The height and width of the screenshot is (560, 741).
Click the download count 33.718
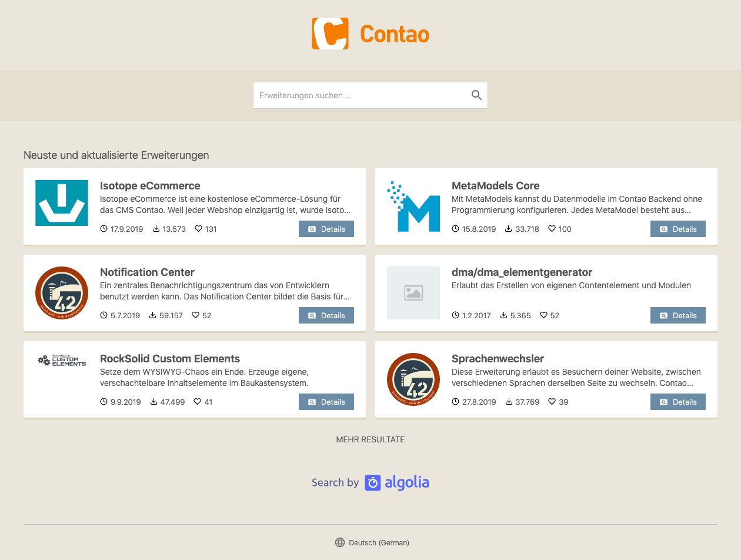527,229
